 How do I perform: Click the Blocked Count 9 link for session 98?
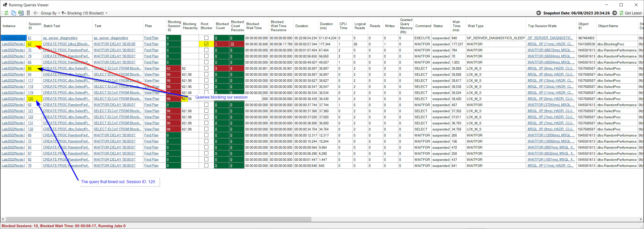pos(216,68)
